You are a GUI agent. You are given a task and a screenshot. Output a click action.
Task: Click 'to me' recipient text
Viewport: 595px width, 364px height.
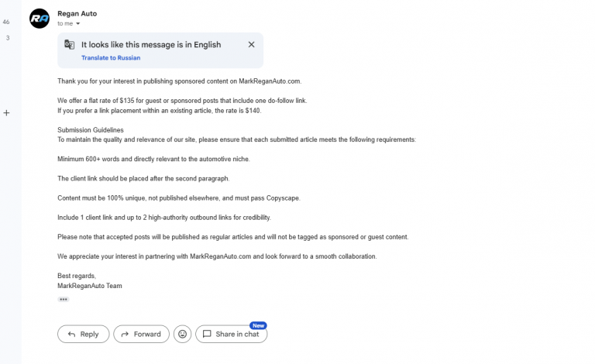(x=65, y=23)
